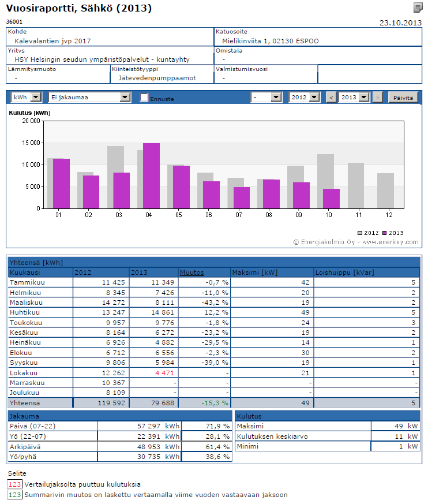Viewport: 428px width, 504px height.
Task: Open the Ei jakaumaa distribution dropdown
Action: point(89,97)
